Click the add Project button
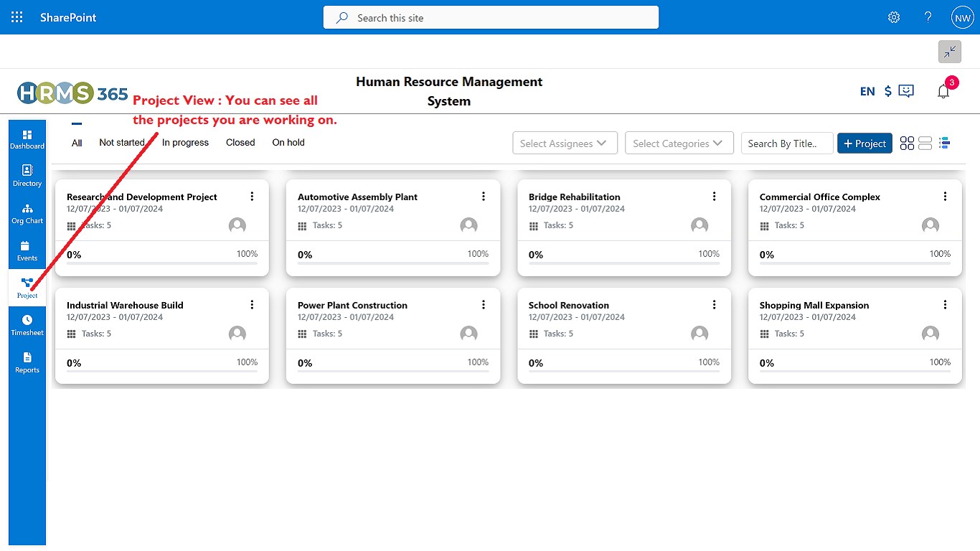 click(x=864, y=143)
